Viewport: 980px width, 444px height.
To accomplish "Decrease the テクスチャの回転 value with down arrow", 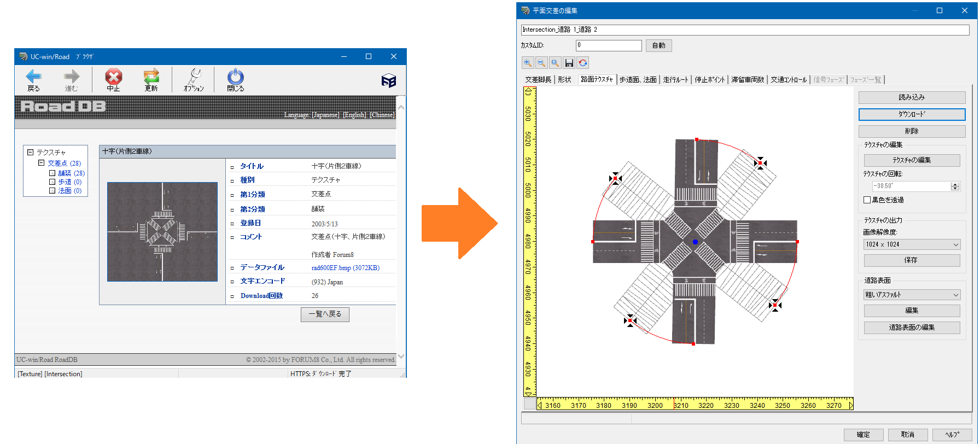I will [955, 189].
